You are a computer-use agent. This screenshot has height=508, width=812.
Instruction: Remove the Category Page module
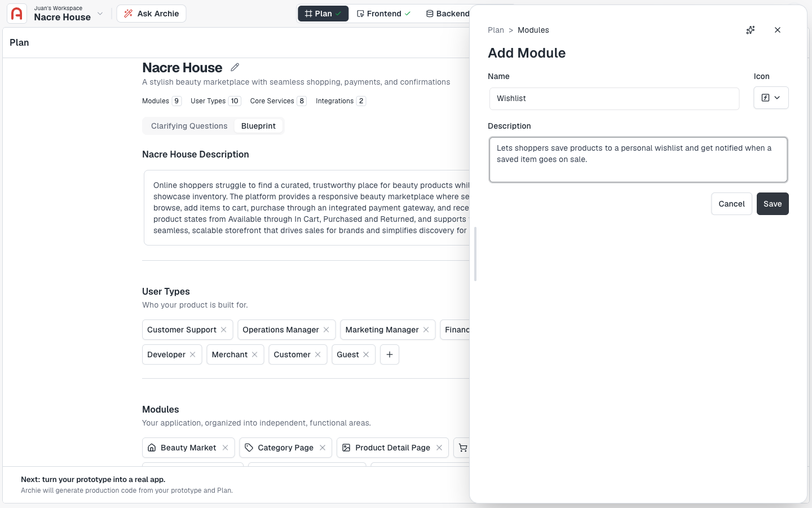pyautogui.click(x=323, y=448)
